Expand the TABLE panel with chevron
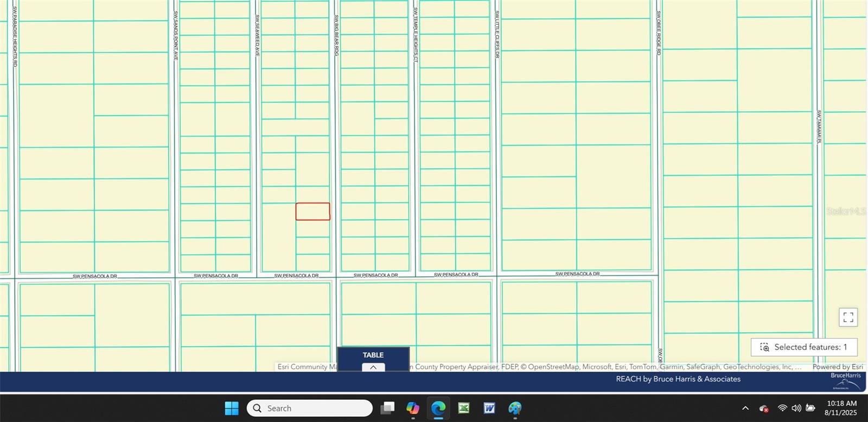This screenshot has height=422, width=868. pos(373,367)
